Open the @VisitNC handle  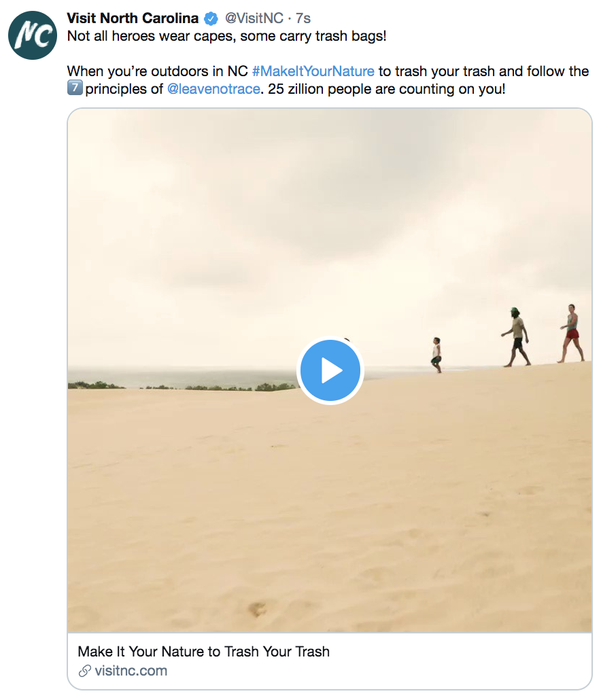[x=254, y=18]
